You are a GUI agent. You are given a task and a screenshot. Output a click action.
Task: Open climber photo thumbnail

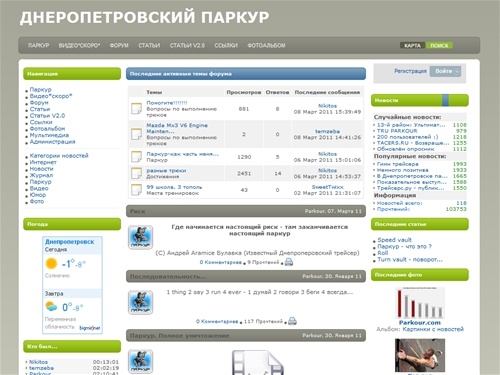point(420,355)
